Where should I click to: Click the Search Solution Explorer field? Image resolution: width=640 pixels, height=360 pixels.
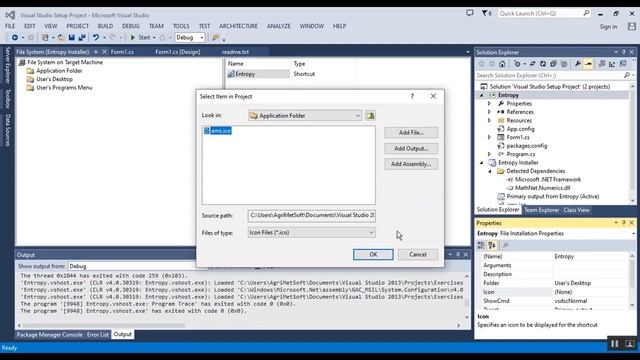(549, 76)
